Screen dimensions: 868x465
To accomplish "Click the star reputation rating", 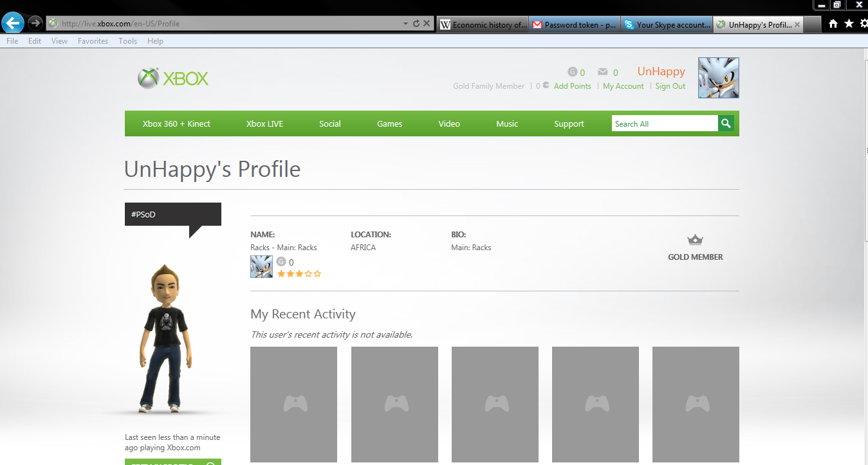I will [299, 274].
